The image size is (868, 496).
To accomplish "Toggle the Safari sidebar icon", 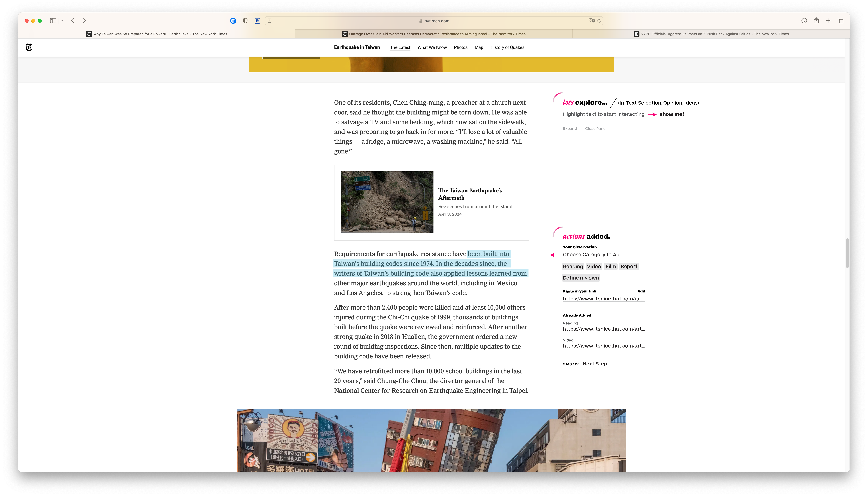I will click(x=53, y=21).
